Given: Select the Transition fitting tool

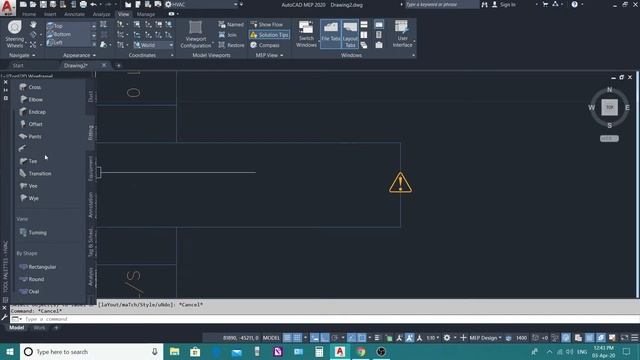Looking at the screenshot, I should point(36,173).
